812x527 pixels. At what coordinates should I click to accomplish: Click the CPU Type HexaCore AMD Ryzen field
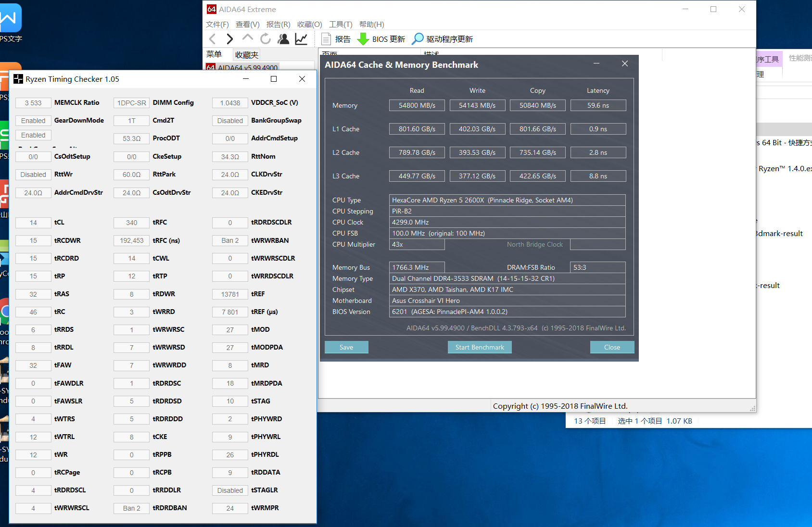[x=507, y=200]
